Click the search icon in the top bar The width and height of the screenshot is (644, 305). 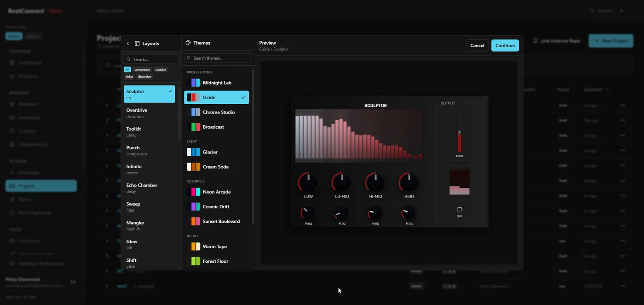click(x=592, y=10)
